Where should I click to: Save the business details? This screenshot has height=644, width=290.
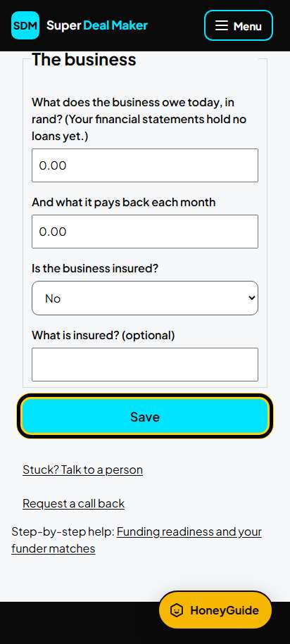pyautogui.click(x=145, y=417)
